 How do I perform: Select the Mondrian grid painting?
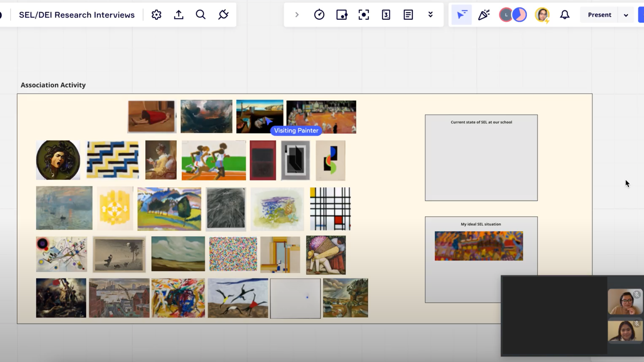click(x=330, y=209)
